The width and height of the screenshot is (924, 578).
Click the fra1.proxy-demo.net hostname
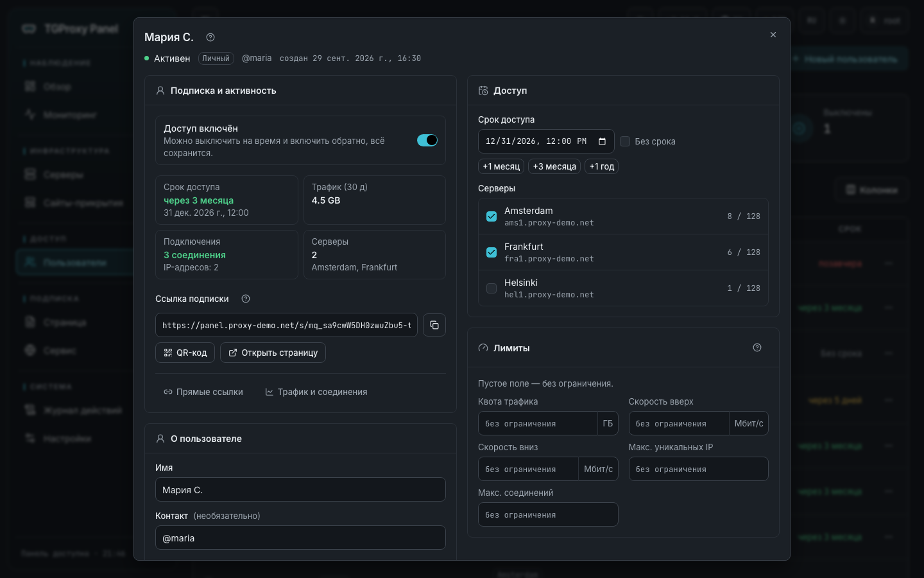(549, 259)
